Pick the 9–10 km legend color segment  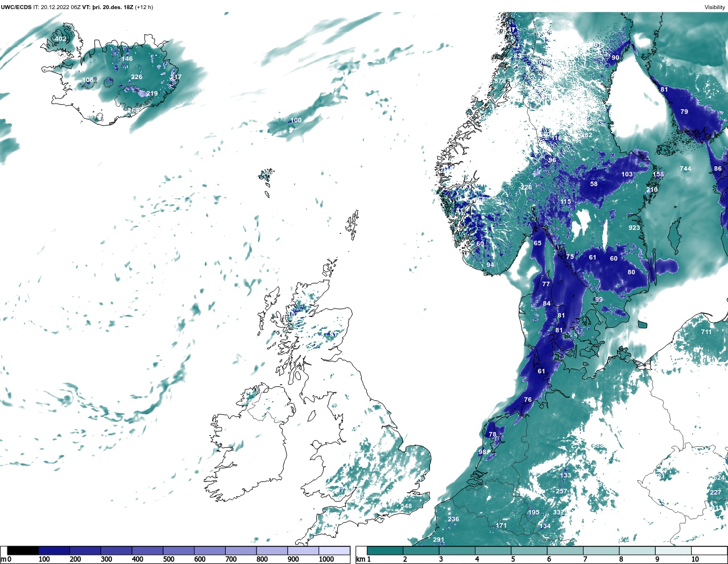coord(673,550)
